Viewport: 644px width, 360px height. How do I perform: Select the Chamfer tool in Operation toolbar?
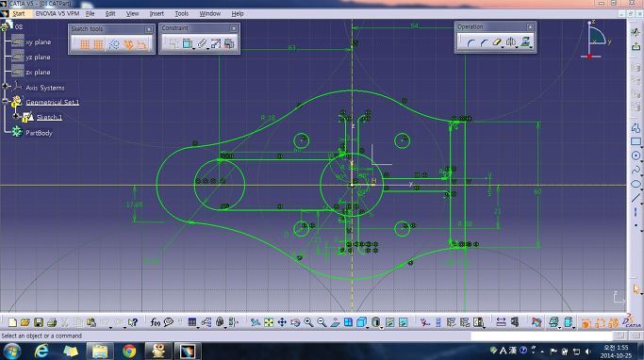click(x=484, y=42)
